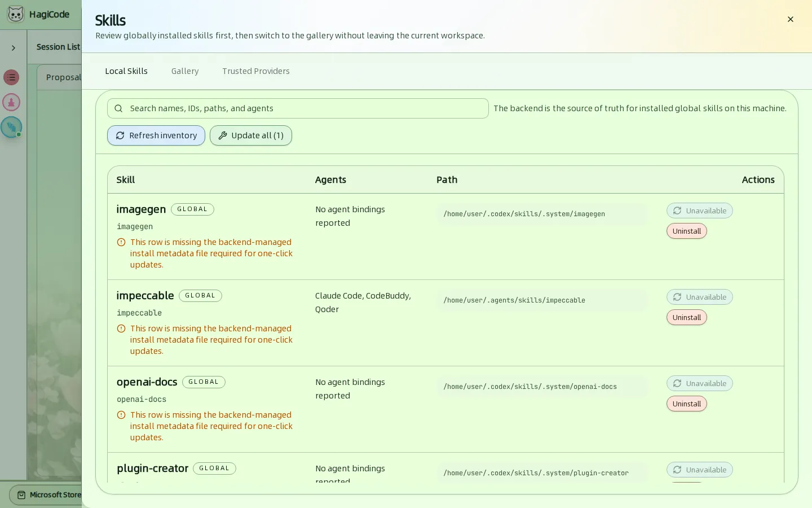Screen dimensions: 812x508
Task: Refresh the skills inventory
Action: (156, 135)
